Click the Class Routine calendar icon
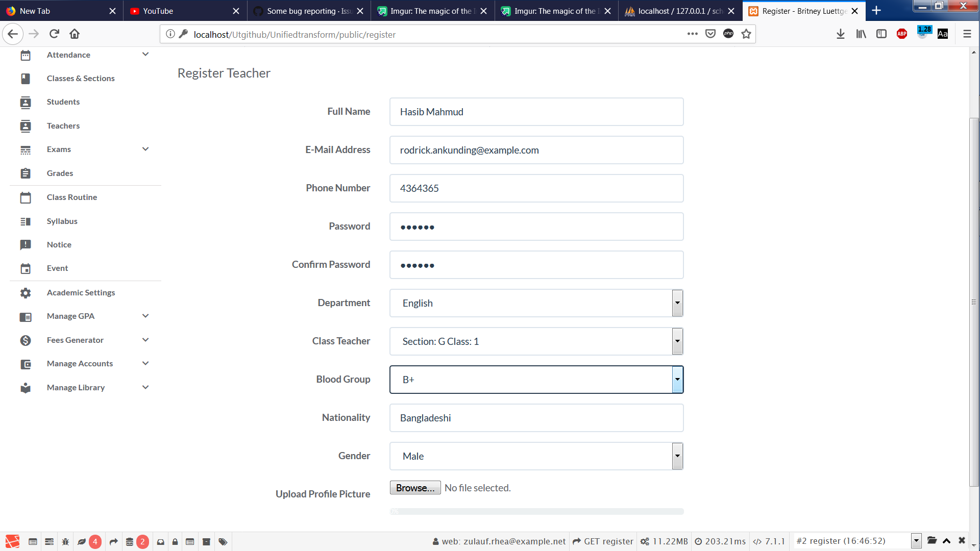The image size is (980, 551). 26,197
